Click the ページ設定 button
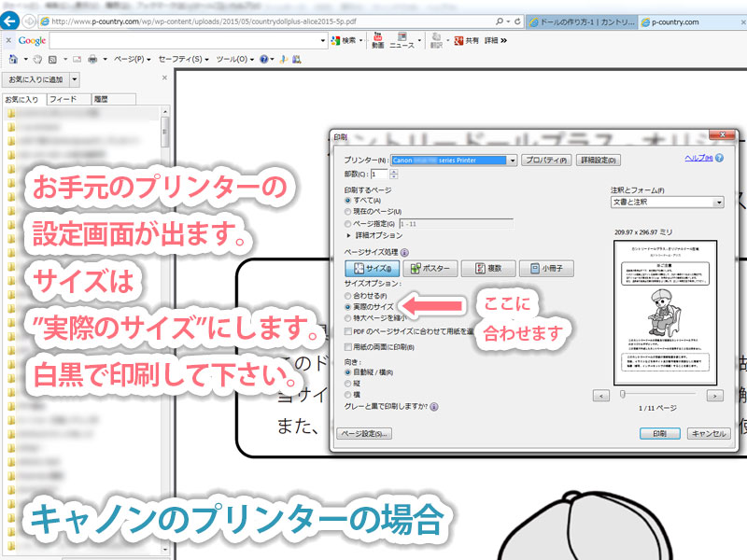747x560 pixels. point(364,434)
